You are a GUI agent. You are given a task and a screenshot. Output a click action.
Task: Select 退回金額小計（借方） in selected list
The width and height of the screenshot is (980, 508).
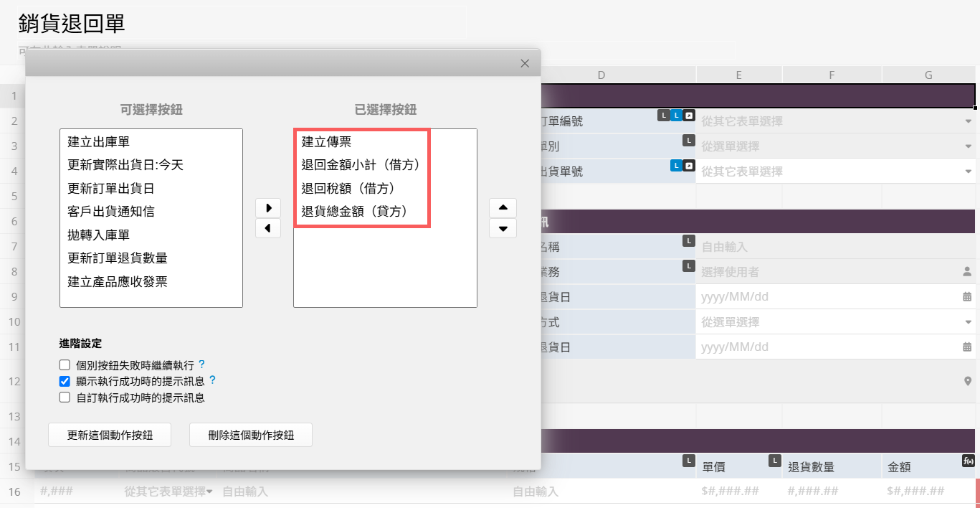[x=385, y=165]
